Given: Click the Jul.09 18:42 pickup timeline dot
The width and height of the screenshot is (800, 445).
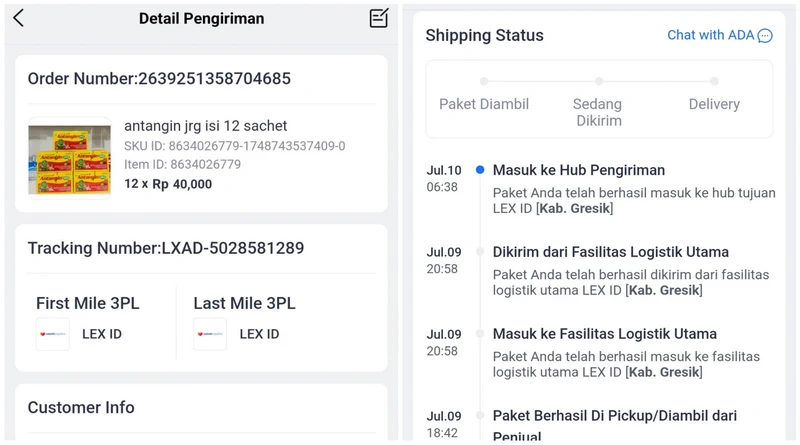Looking at the screenshot, I should point(480,415).
